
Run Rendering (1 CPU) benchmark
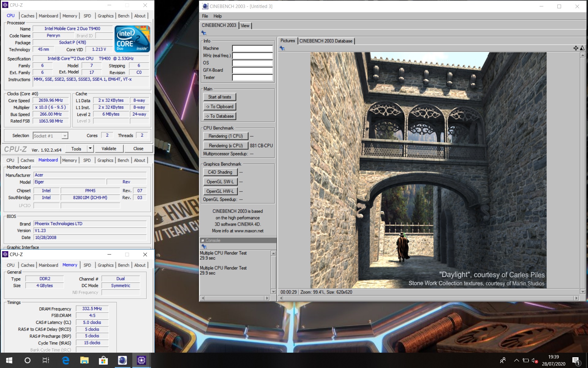(x=226, y=136)
